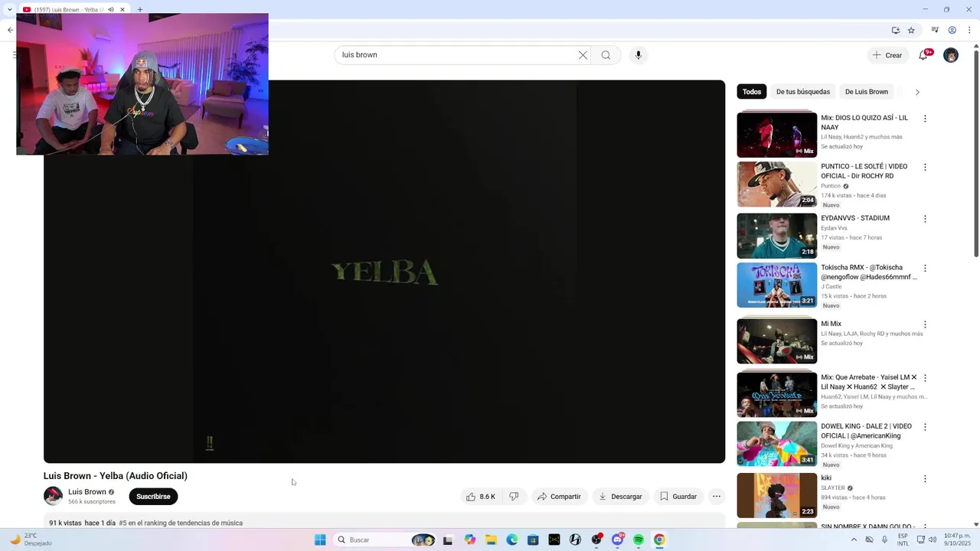This screenshot has width=980, height=551.
Task: Open Chrome from the taskbar
Action: tap(659, 540)
